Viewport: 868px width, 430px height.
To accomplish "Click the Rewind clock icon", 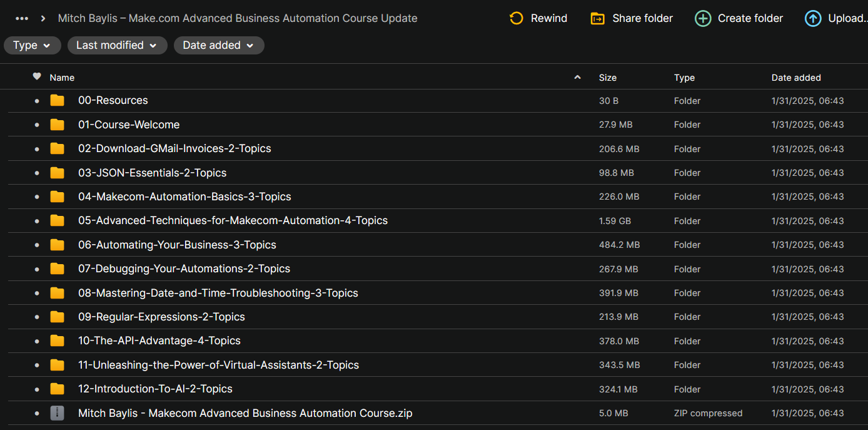I will (517, 18).
